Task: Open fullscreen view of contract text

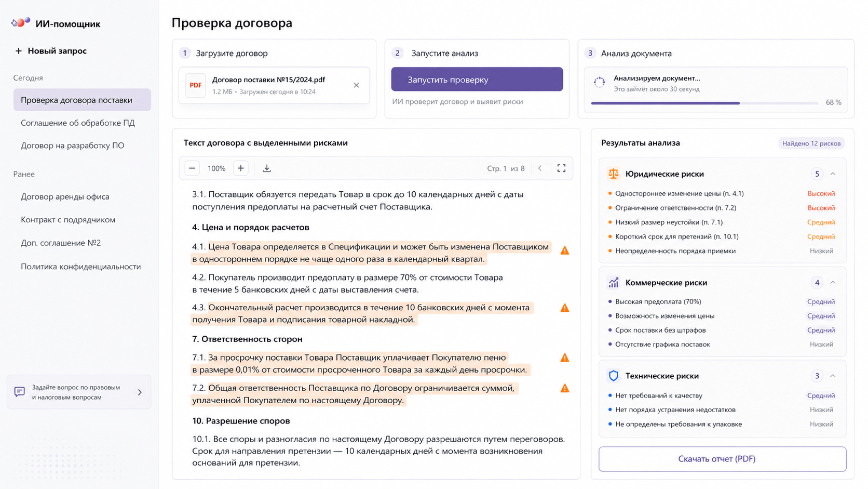Action: (561, 168)
